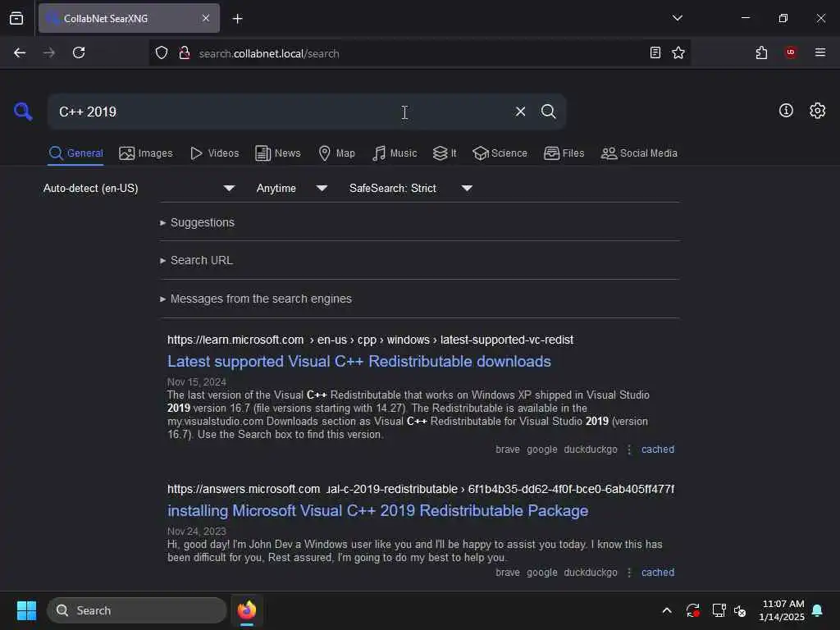Switch to the General category
Viewport: 840px width, 630px height.
(x=75, y=153)
